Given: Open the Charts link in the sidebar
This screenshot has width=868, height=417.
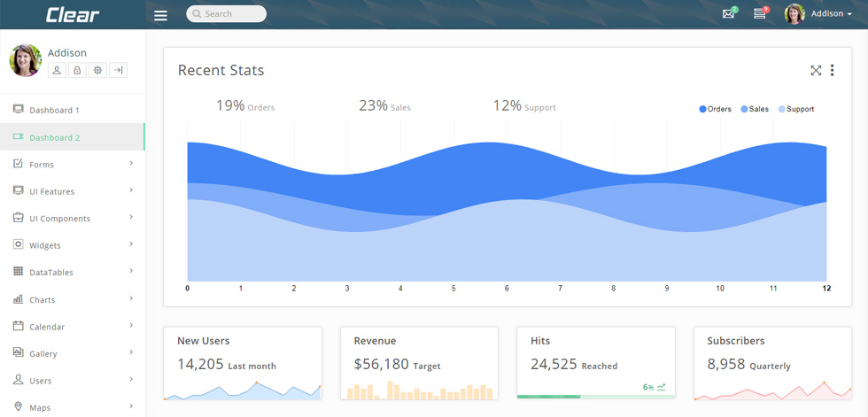Looking at the screenshot, I should coord(43,300).
